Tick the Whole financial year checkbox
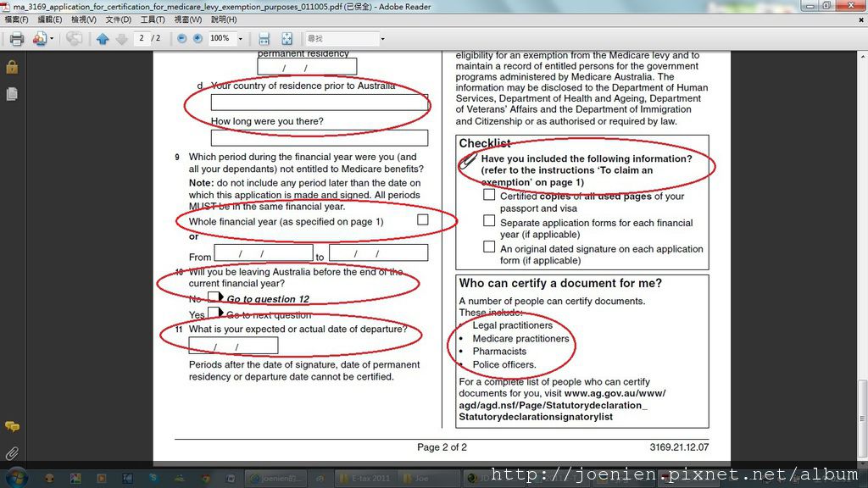Screen dimensions: 868x488 (x=422, y=219)
